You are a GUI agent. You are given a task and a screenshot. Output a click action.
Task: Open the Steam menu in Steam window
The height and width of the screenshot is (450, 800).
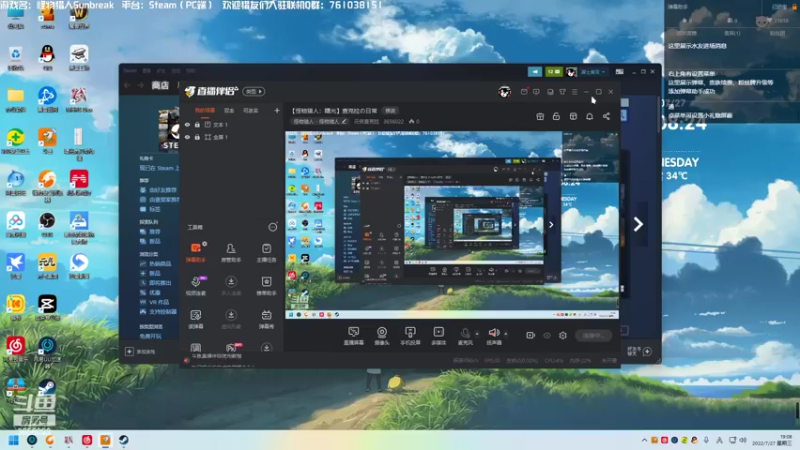(x=130, y=70)
